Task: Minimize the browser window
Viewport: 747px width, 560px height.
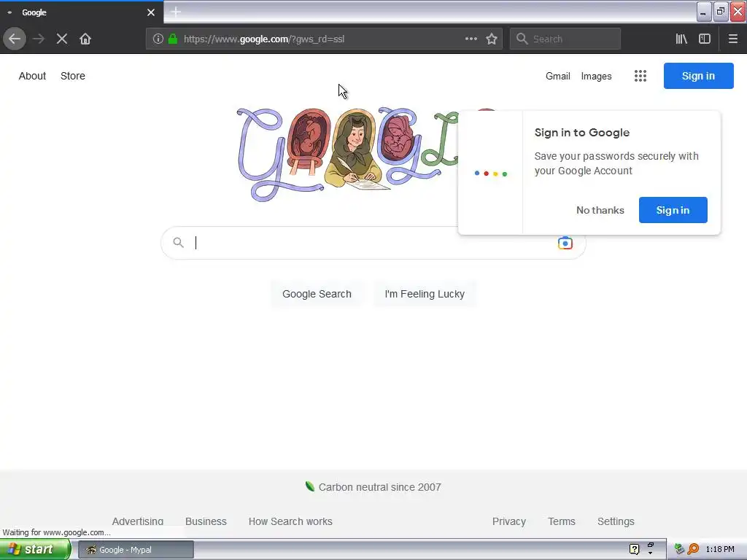Action: point(704,12)
